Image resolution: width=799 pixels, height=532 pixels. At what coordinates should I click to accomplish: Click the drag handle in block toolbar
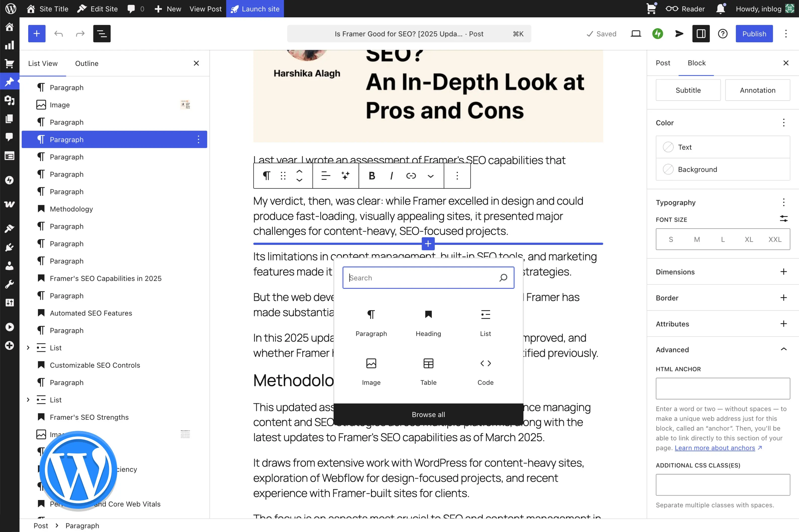pos(283,175)
